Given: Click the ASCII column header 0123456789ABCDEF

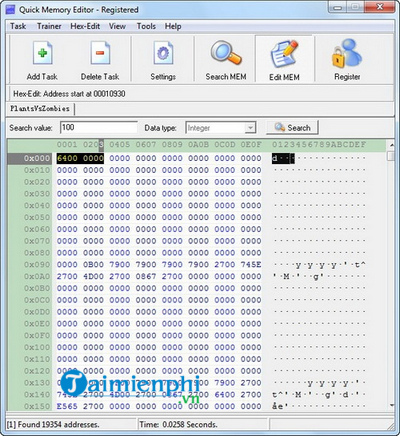Looking at the screenshot, I should [x=319, y=145].
